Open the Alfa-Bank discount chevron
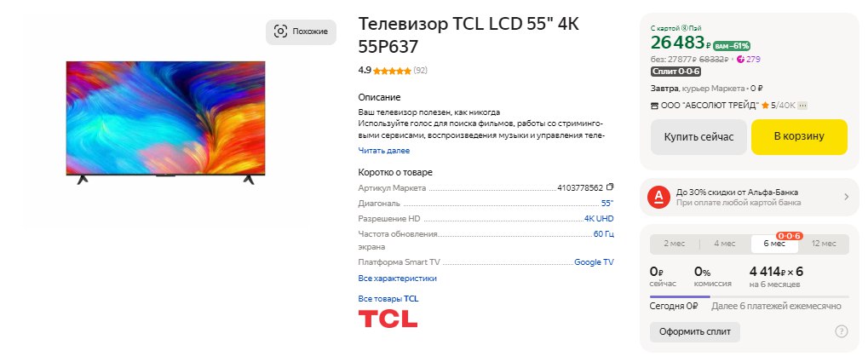 click(x=846, y=198)
